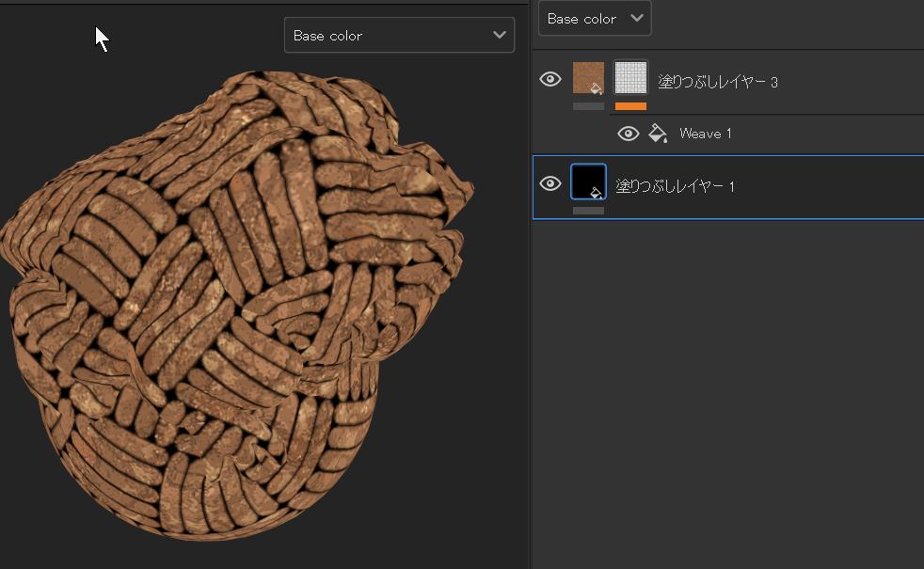924x569 pixels.
Task: Hide the 塗りつぶしレイヤー 3 layer
Action: click(x=550, y=80)
